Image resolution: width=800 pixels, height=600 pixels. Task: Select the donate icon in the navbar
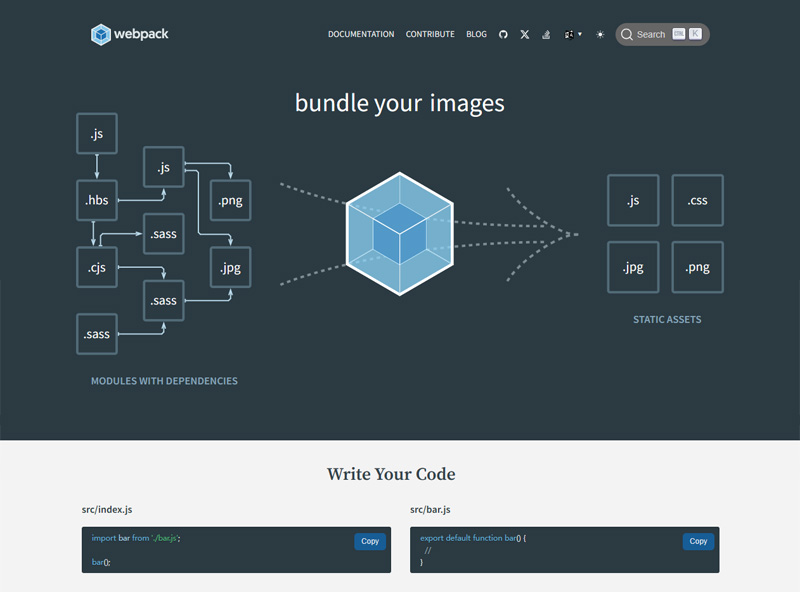point(546,34)
